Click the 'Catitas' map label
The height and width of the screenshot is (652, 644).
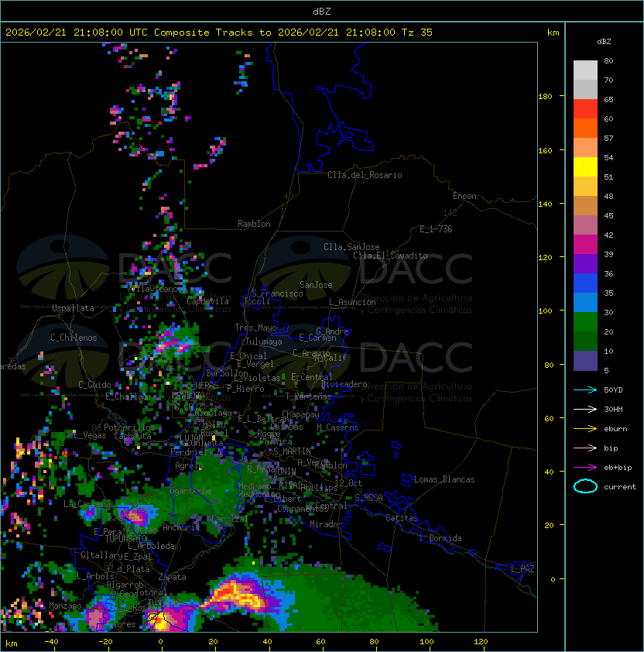pyautogui.click(x=402, y=518)
